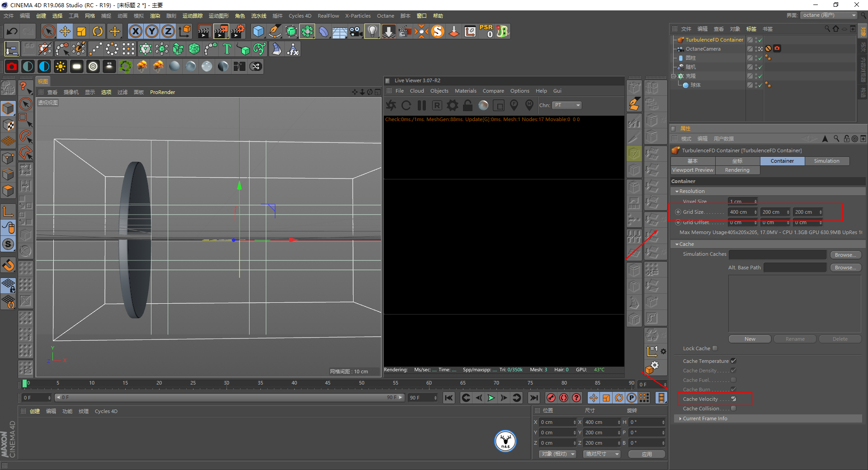Click the MoGraph Text T icon
The width and height of the screenshot is (868, 470).
[x=227, y=49]
